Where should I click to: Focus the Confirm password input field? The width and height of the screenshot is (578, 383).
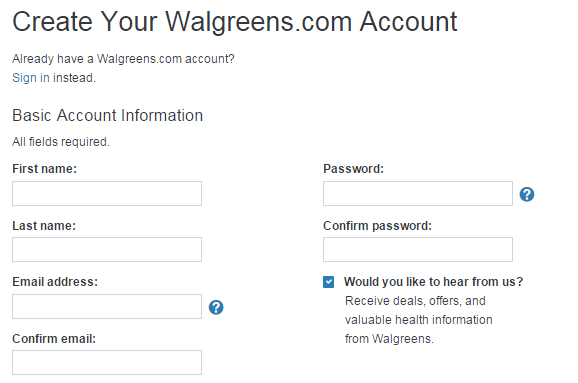click(418, 250)
